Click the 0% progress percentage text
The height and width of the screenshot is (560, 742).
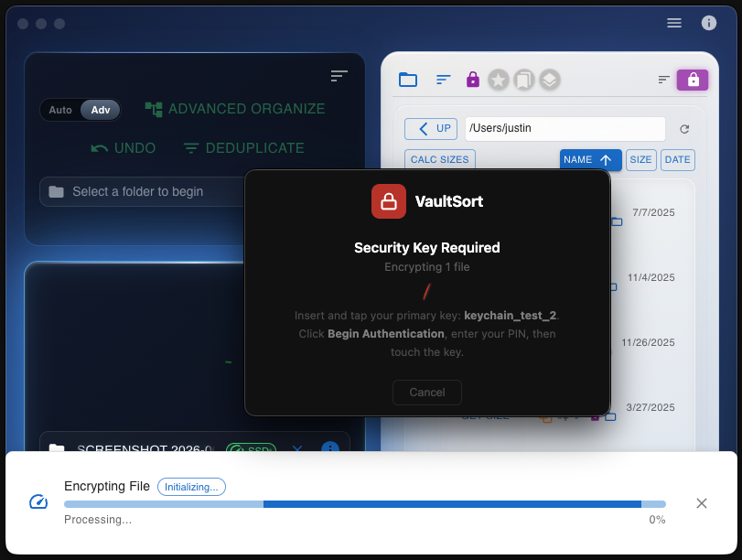pos(657,520)
